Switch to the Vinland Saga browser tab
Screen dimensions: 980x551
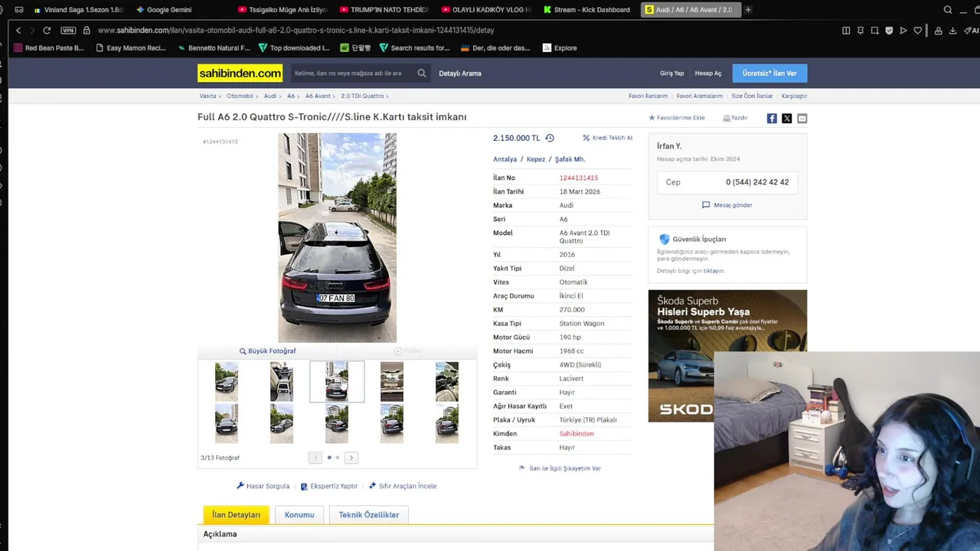(x=78, y=10)
